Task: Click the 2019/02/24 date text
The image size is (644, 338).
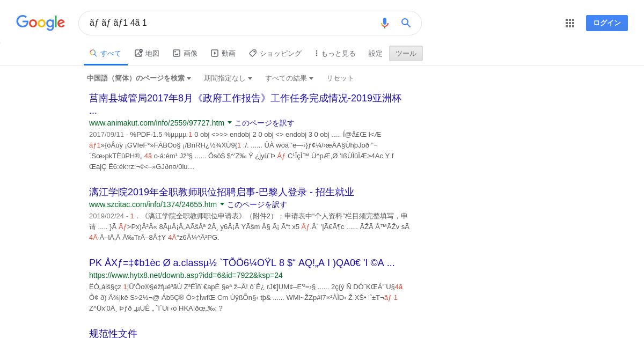Action: click(x=106, y=216)
